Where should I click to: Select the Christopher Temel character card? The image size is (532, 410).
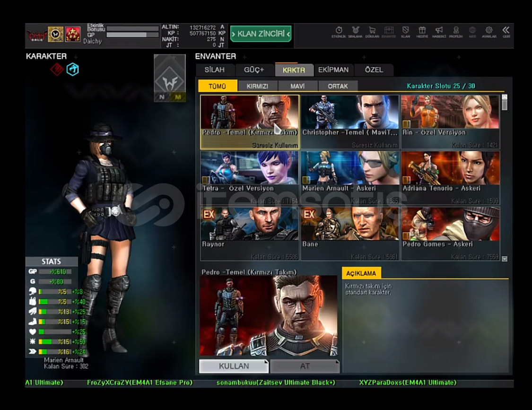click(x=350, y=122)
